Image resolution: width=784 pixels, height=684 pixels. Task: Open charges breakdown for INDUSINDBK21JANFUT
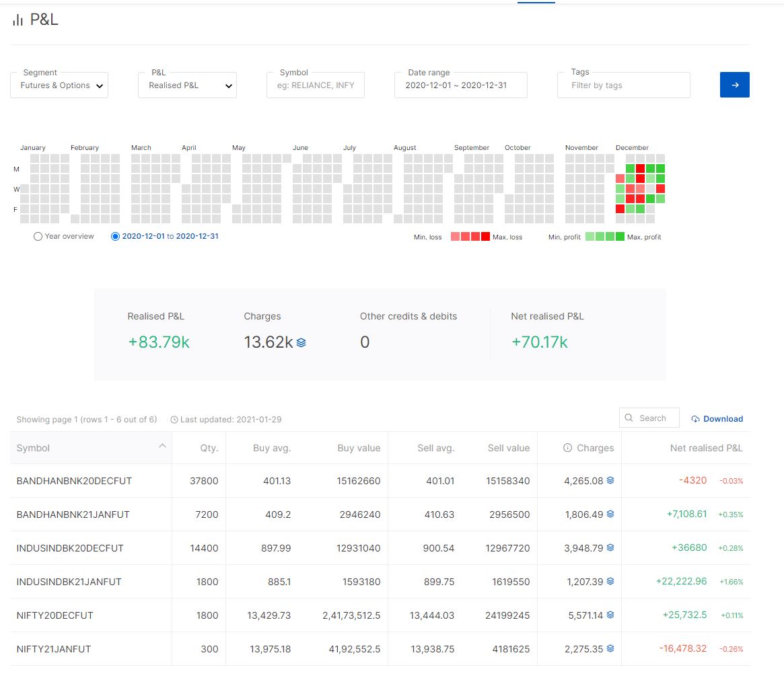tap(610, 582)
